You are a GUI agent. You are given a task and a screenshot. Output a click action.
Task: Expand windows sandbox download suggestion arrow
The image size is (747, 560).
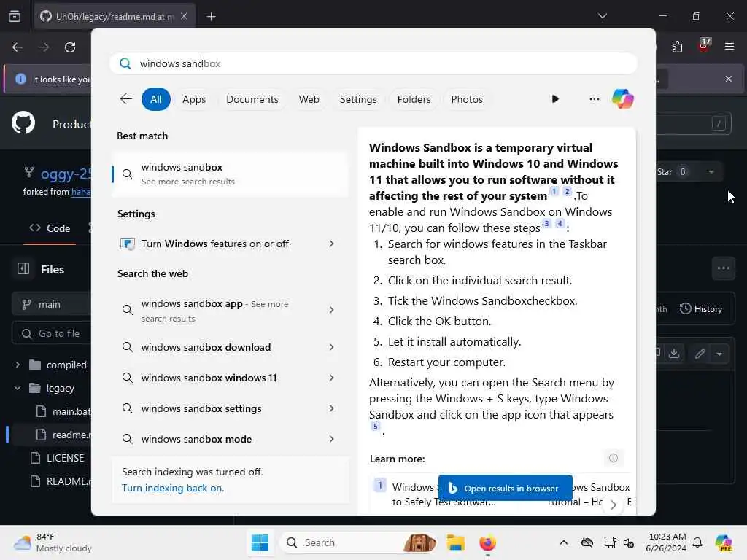click(x=332, y=347)
